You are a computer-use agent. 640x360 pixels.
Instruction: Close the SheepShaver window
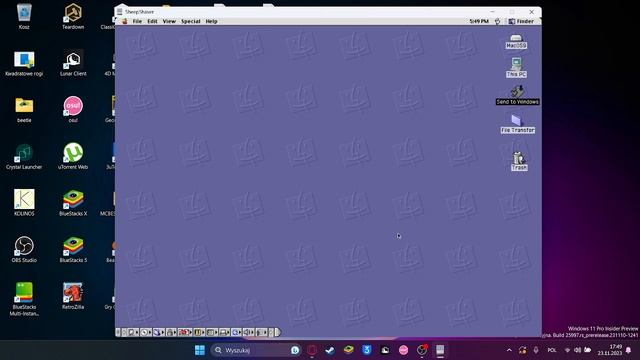point(531,12)
